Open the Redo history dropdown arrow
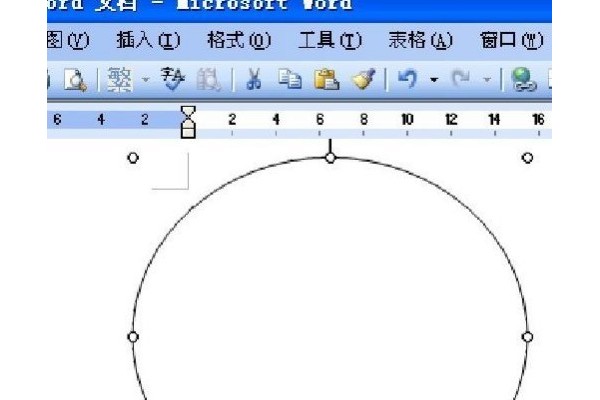 [x=487, y=80]
